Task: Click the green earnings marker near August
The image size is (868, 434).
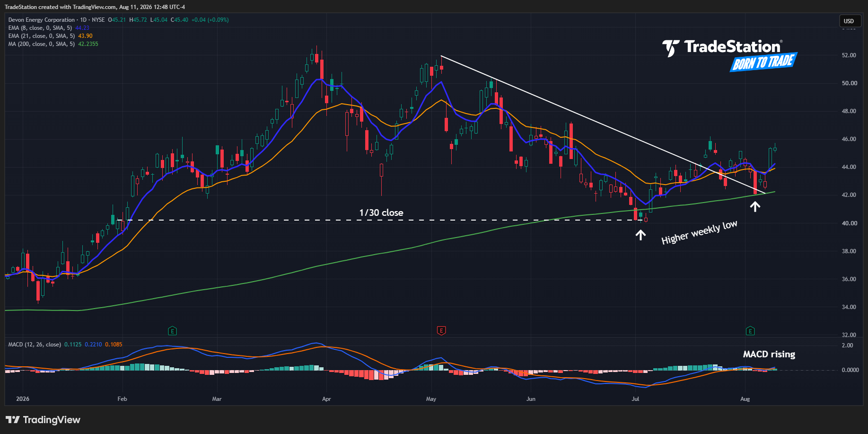Action: point(750,331)
